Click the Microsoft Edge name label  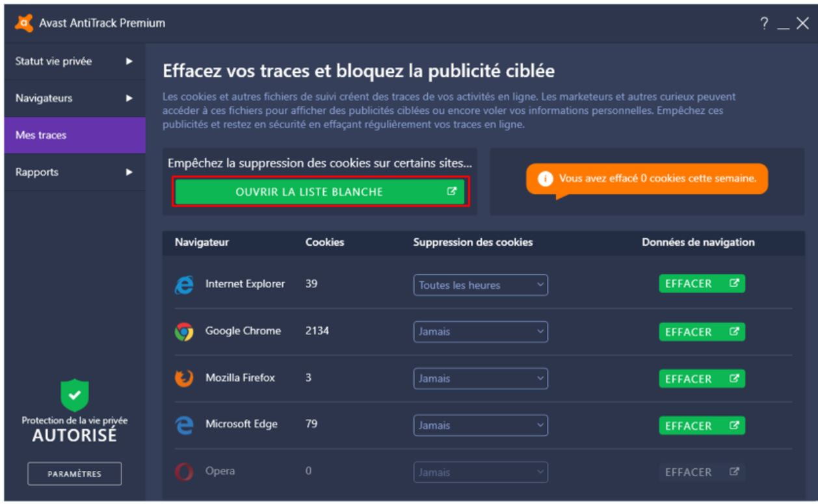(x=241, y=425)
